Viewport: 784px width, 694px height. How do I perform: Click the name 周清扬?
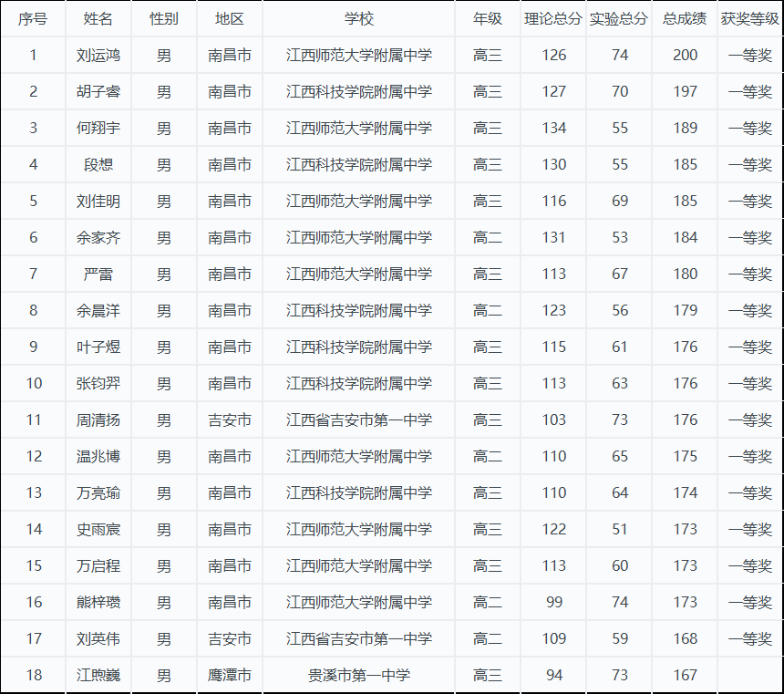click(98, 420)
